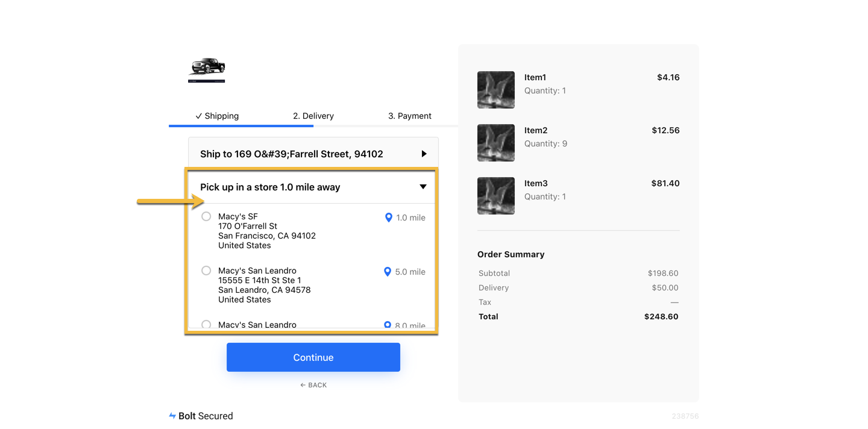Switch to the 2. Delivery tab
Image resolution: width=868 pixels, height=429 pixels.
313,116
